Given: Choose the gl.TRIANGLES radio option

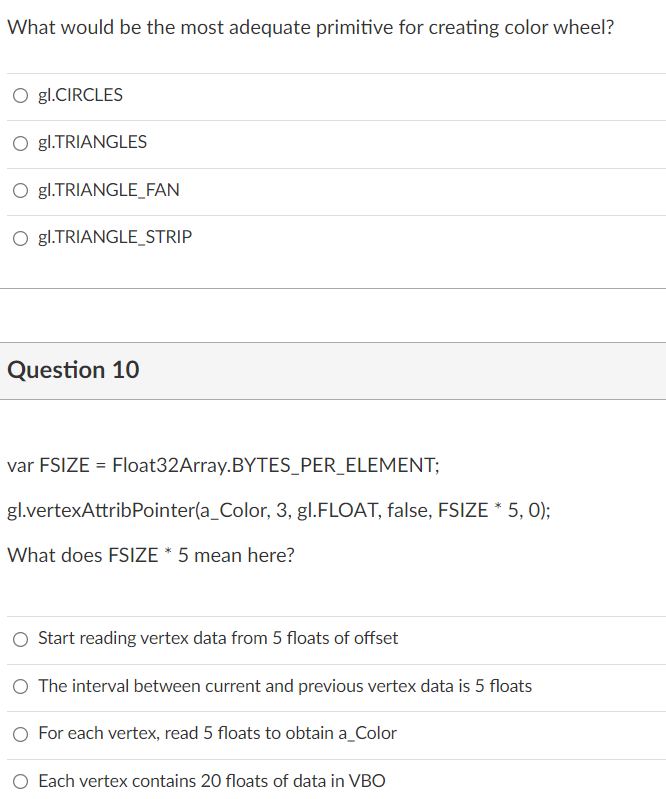Looking at the screenshot, I should tap(20, 143).
